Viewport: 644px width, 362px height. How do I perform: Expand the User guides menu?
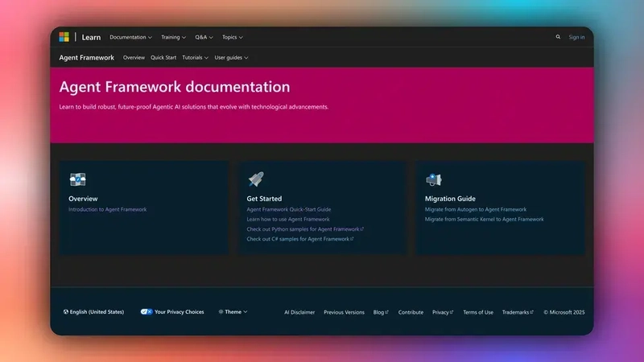tap(231, 57)
